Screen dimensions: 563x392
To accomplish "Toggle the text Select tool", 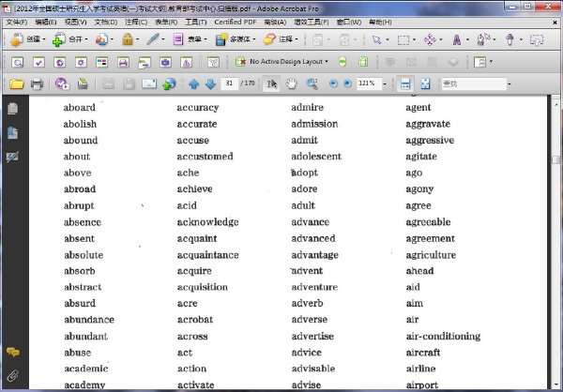I will 271,84.
